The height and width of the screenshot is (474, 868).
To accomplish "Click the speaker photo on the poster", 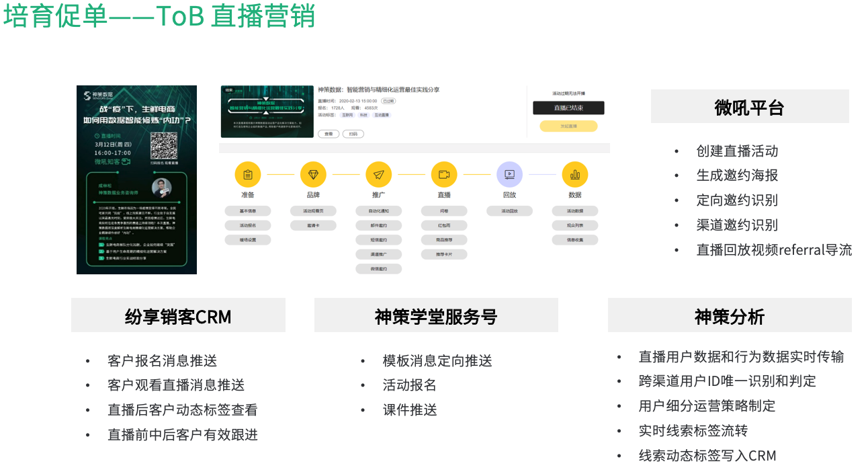I will (161, 188).
